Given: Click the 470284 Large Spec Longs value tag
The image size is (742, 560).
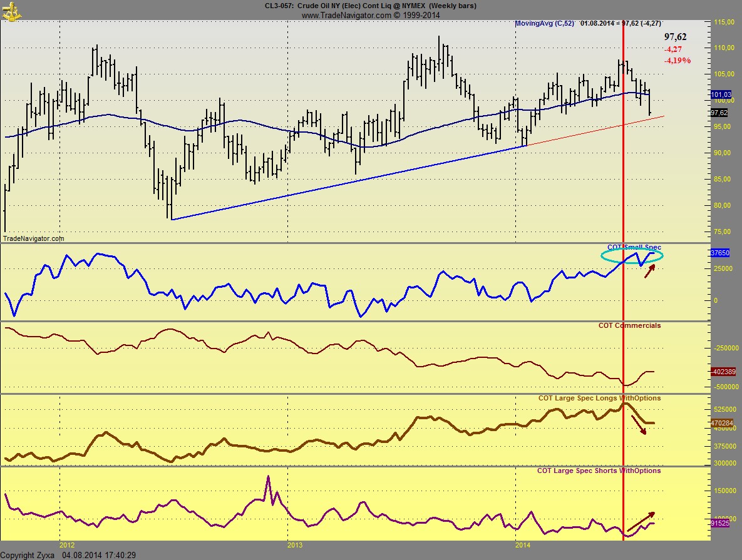Looking at the screenshot, I should tap(722, 423).
